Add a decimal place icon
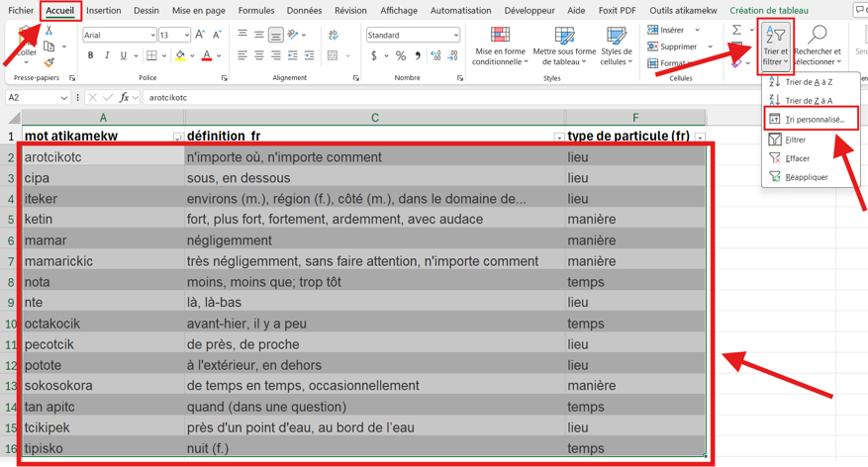The height and width of the screenshot is (467, 868). (x=435, y=55)
